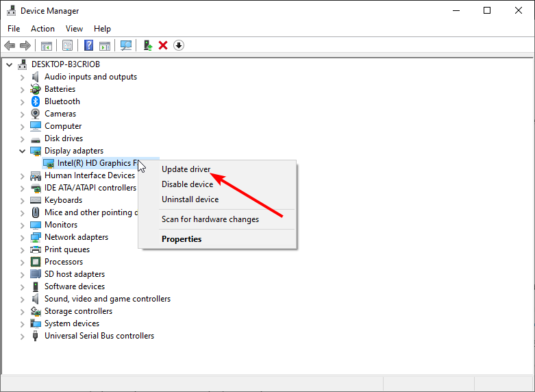
Task: Click the blue Help question mark icon
Action: click(89, 45)
